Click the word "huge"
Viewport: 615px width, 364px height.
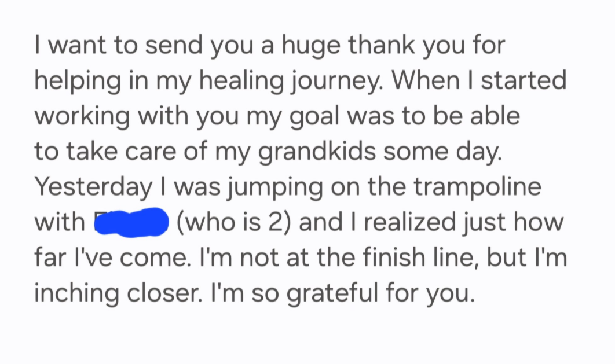click(x=311, y=45)
